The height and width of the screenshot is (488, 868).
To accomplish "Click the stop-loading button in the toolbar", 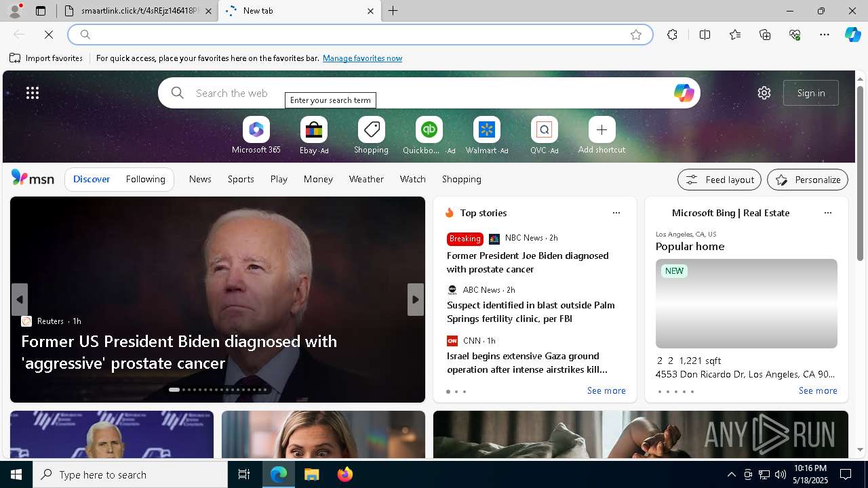I will [x=49, y=35].
